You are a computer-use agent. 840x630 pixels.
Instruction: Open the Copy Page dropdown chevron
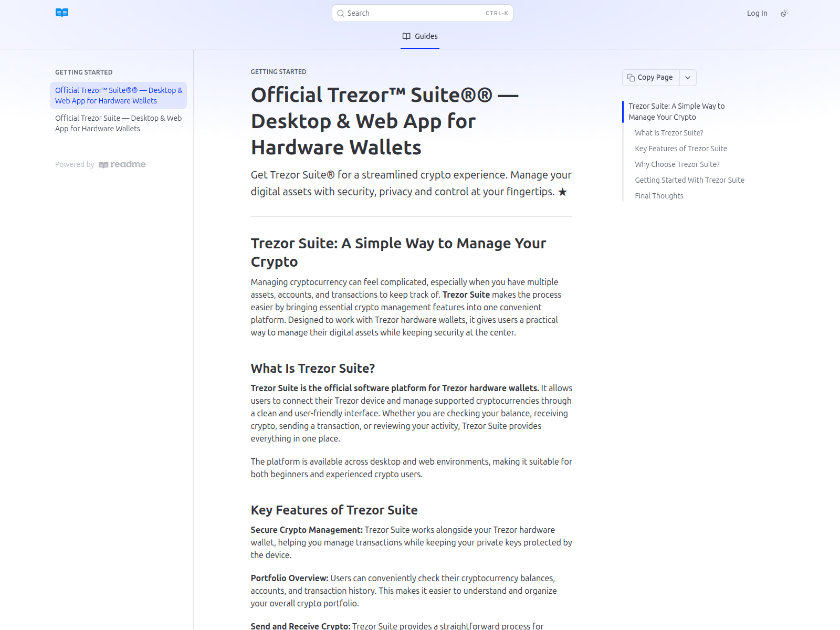688,78
